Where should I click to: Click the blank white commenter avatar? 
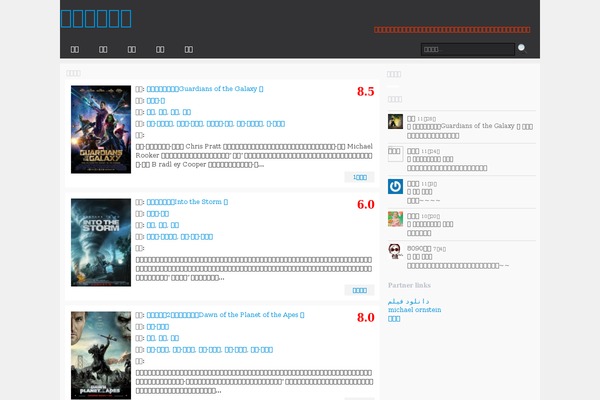[x=395, y=153]
